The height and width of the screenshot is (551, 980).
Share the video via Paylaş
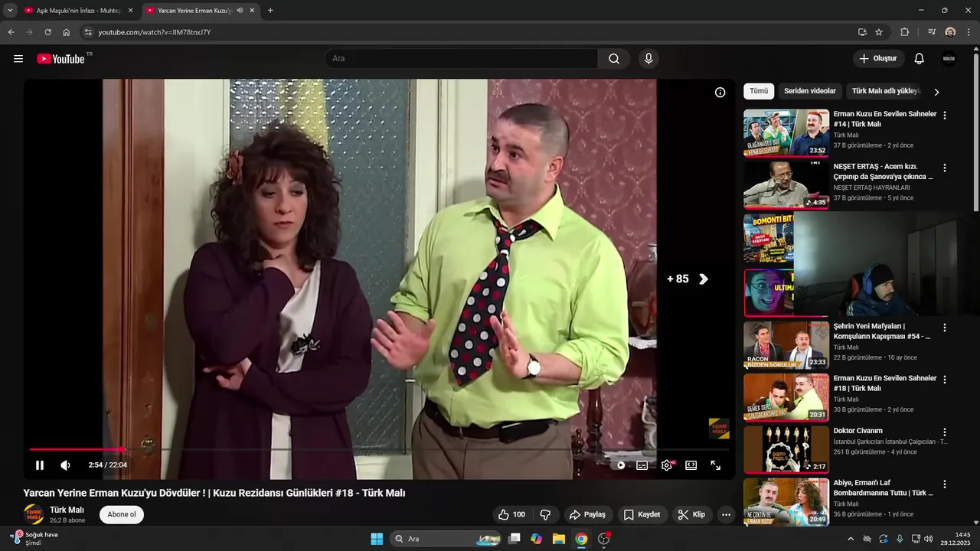pyautogui.click(x=588, y=514)
